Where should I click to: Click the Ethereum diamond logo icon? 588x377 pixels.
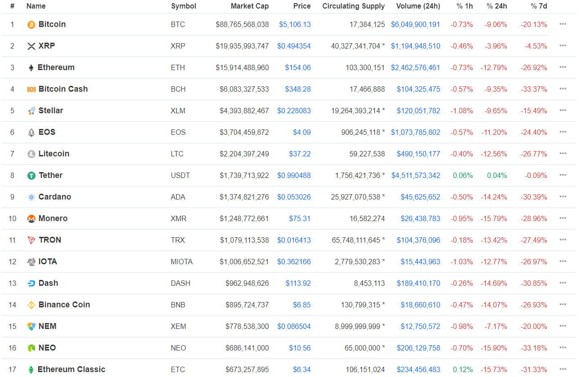click(31, 67)
